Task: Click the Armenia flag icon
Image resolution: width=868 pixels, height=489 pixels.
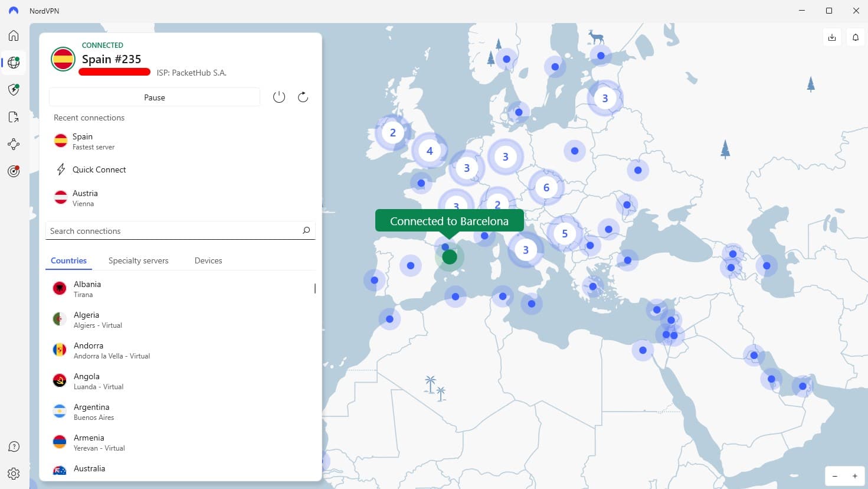Action: point(60,442)
